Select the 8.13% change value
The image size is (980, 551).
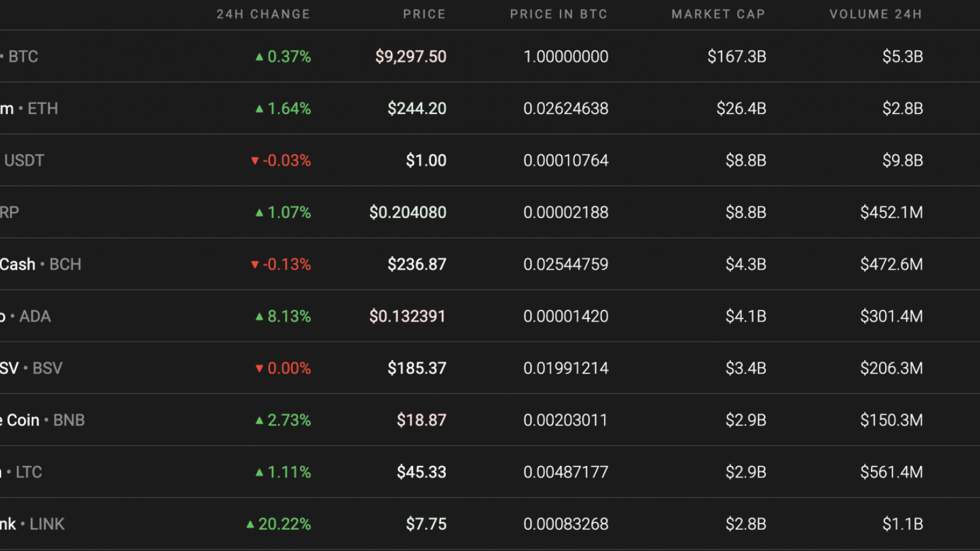coord(289,317)
